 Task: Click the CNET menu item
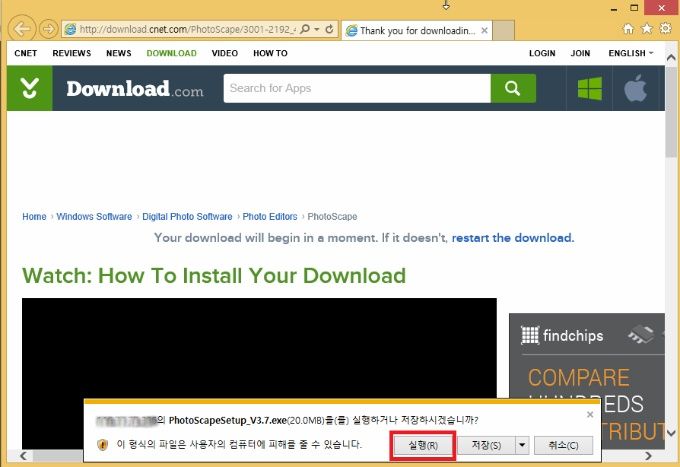(26, 53)
